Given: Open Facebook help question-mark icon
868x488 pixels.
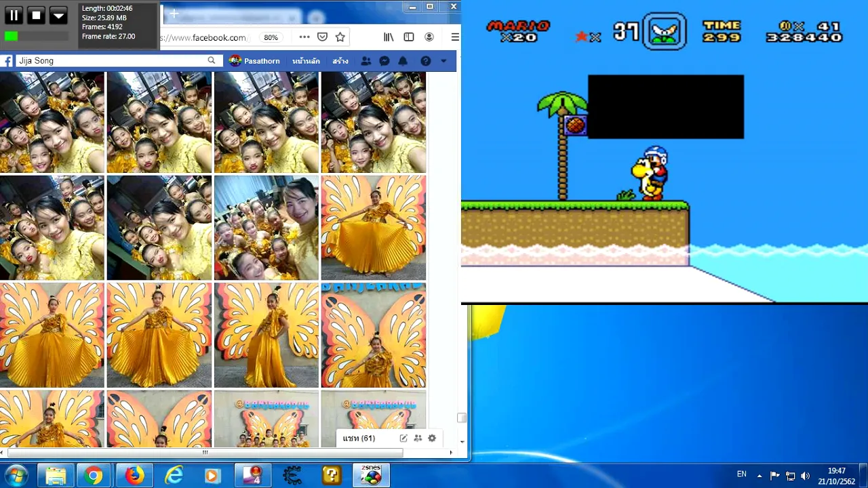Looking at the screenshot, I should (x=426, y=61).
